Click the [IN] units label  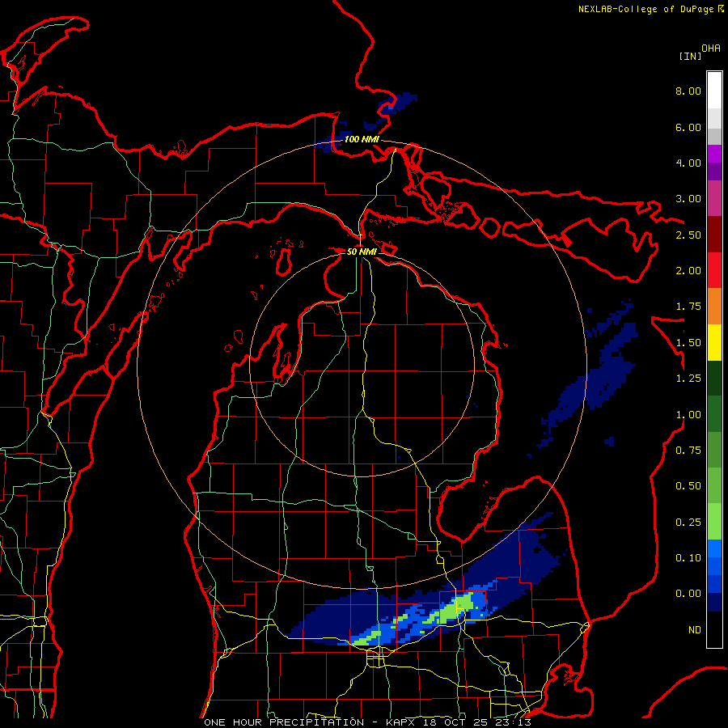(690, 56)
